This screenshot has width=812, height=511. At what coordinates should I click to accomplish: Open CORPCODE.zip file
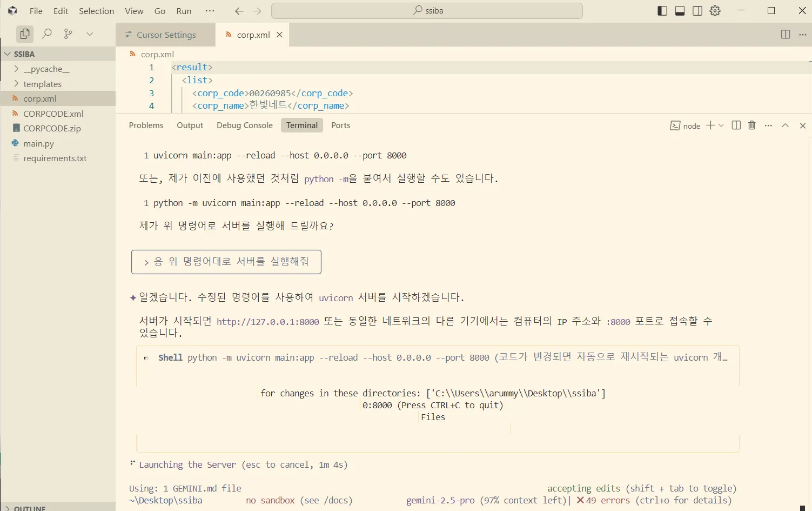[x=58, y=128]
